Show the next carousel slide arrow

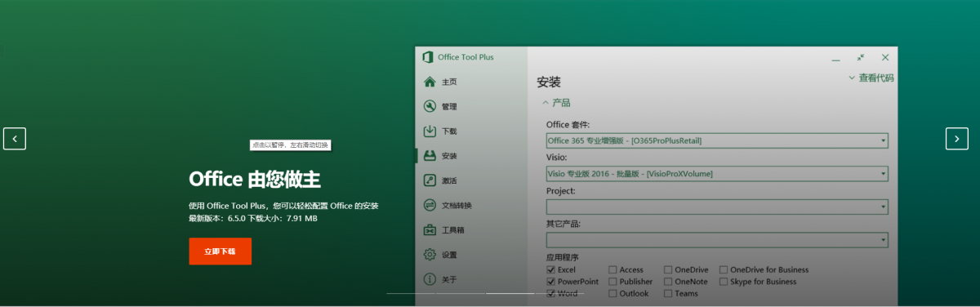[x=957, y=139]
